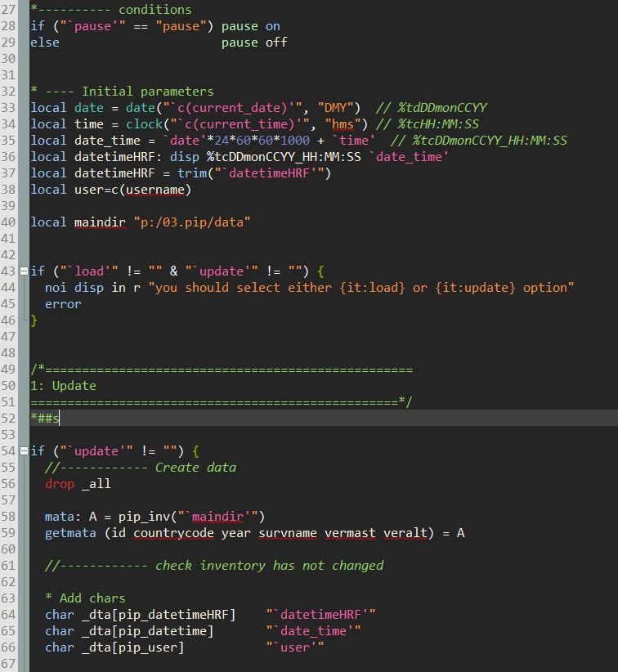
Task: Click the closing brace on line 46
Action: (x=34, y=320)
